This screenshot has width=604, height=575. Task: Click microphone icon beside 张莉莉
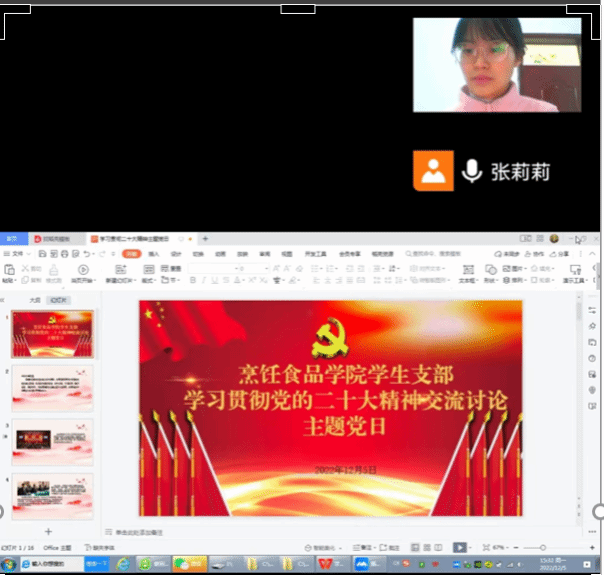click(x=471, y=172)
